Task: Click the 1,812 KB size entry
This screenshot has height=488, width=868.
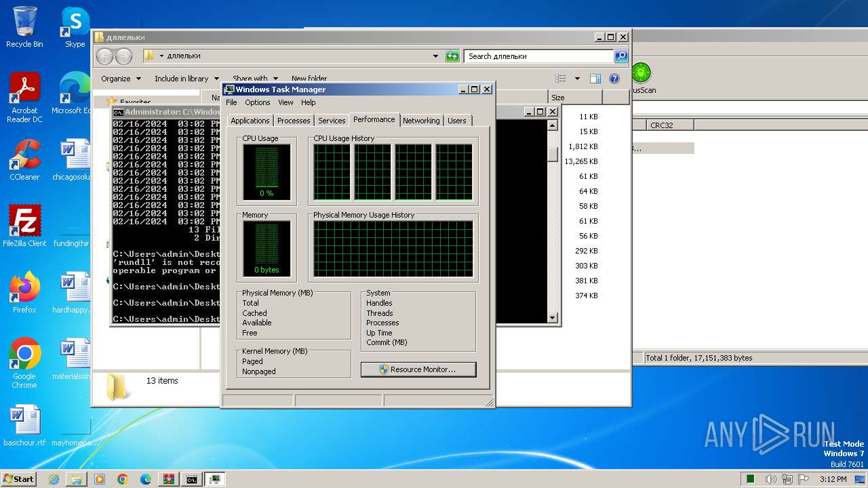Action: click(583, 146)
